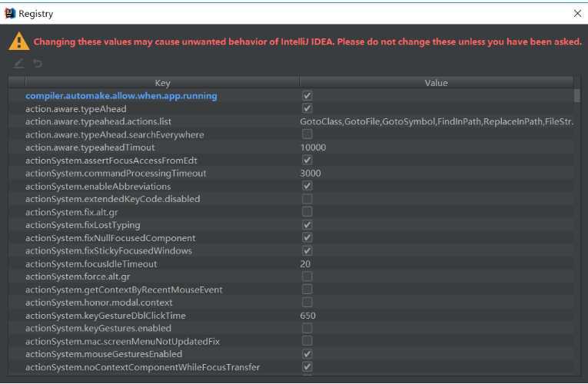Select action.aware.typeaheadTimout key
Viewport: 588px width, 384px height.
(x=90, y=147)
